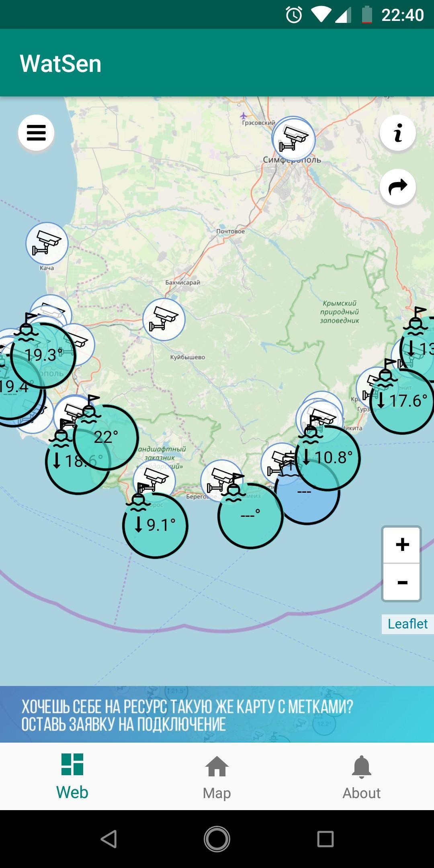The height and width of the screenshot is (868, 434).
Task: Switch to the Web tab
Action: click(x=72, y=776)
